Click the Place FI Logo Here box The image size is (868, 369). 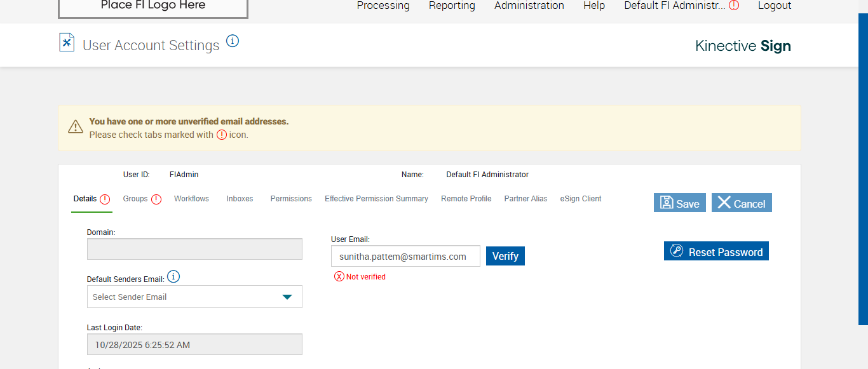click(153, 8)
